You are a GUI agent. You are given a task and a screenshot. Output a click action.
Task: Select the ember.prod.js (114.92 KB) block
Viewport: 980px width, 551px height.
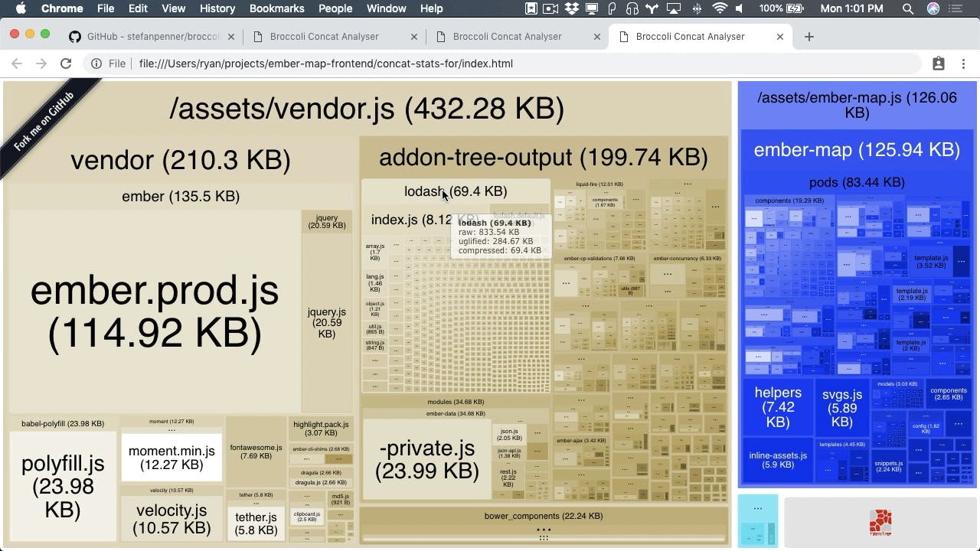coord(155,311)
